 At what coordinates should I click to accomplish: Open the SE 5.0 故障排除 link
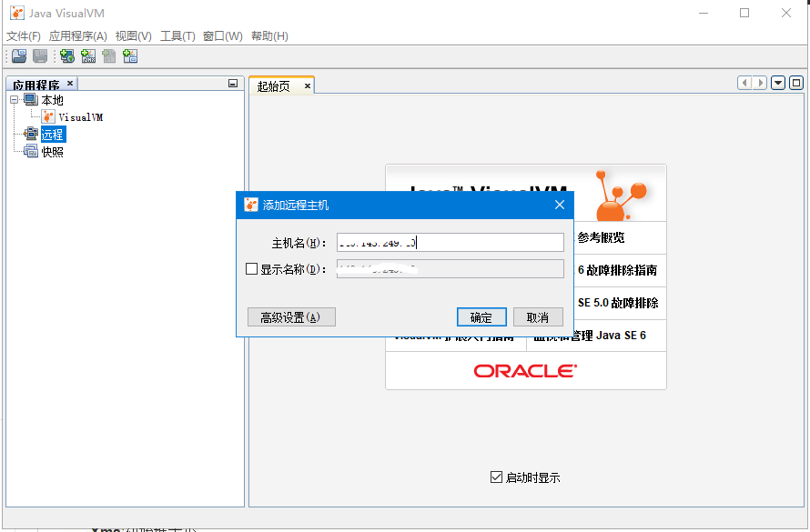click(x=618, y=303)
